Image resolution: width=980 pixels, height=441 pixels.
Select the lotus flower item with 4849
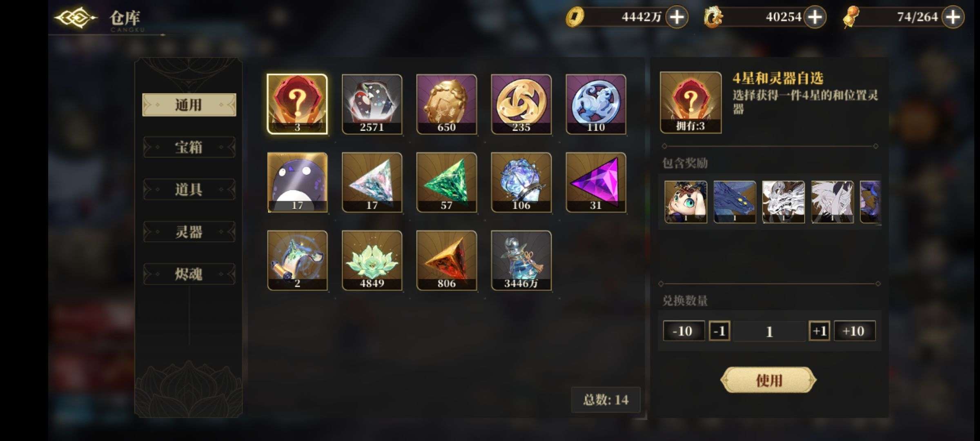click(372, 261)
